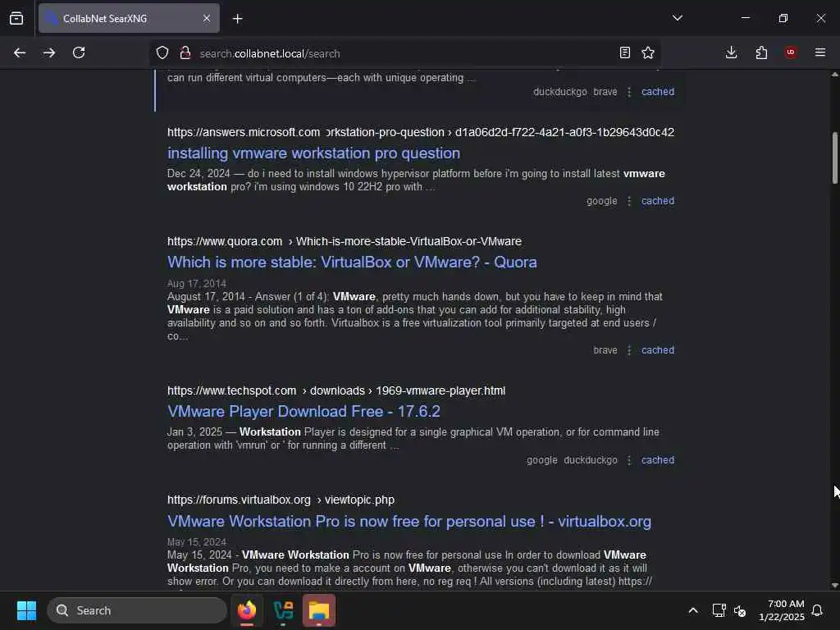Show hidden system tray icons
Viewport: 840px width, 630px height.
692,610
